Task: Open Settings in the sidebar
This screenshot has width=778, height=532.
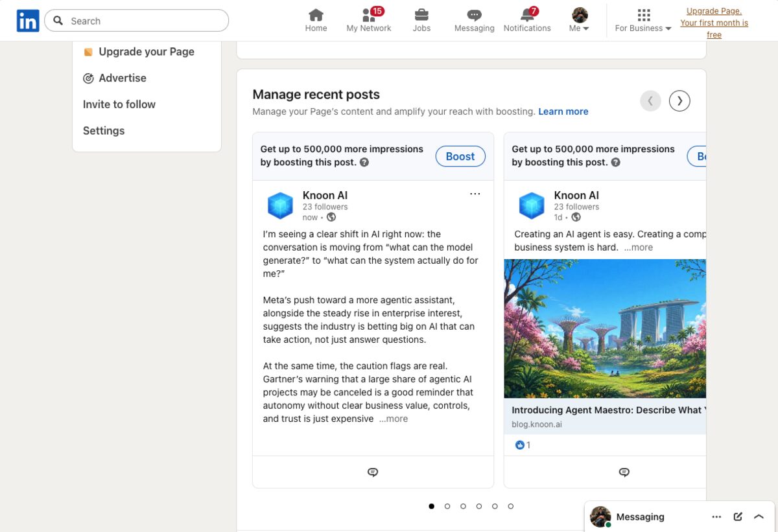Action: [104, 131]
